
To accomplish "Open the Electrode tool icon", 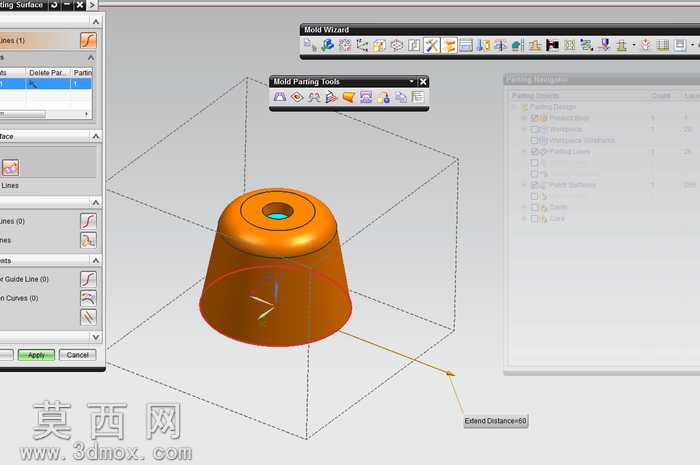I will (x=604, y=45).
